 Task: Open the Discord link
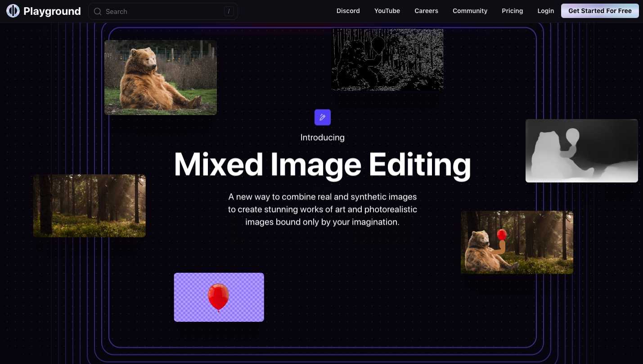tap(348, 11)
